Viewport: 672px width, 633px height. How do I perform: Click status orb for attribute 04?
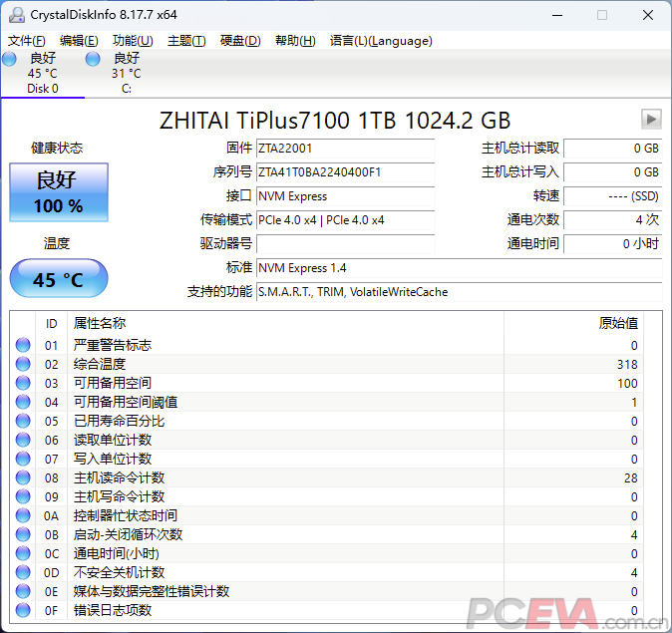[x=23, y=402]
